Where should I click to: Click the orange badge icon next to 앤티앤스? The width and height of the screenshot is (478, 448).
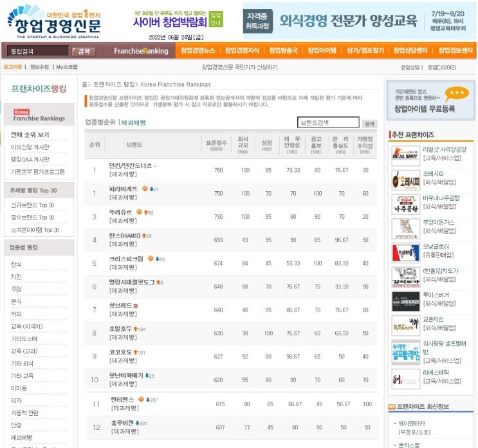141,399
